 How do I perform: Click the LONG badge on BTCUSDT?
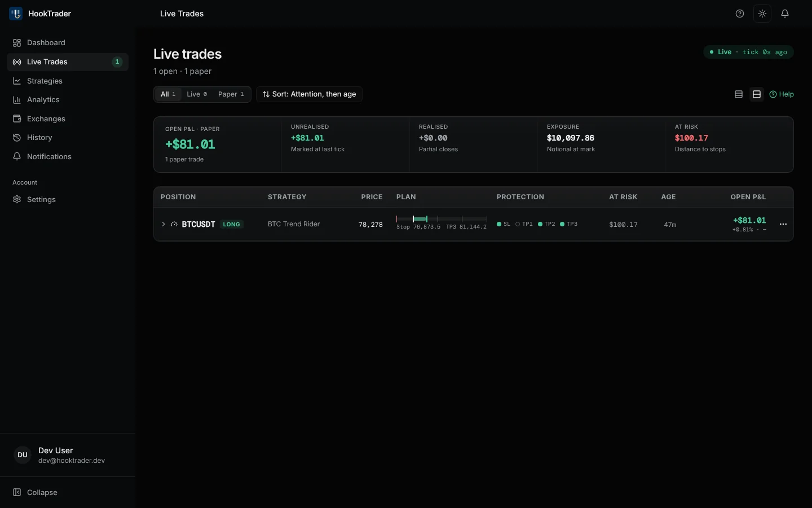(232, 224)
